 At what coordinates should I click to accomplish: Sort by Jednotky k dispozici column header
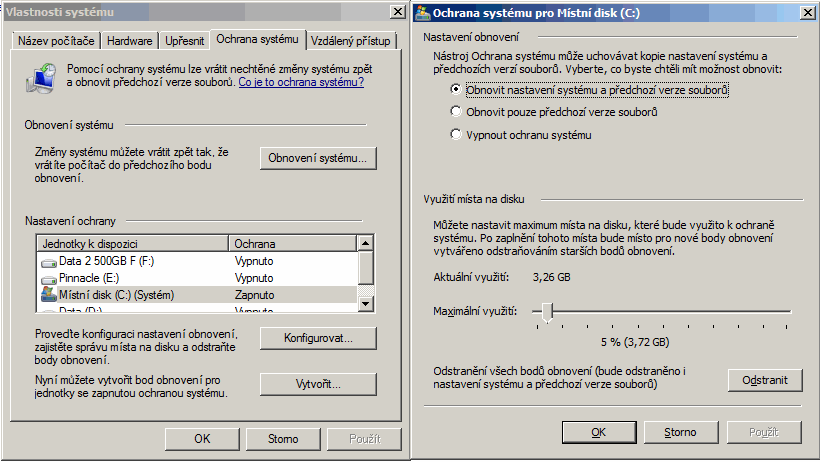[x=132, y=243]
